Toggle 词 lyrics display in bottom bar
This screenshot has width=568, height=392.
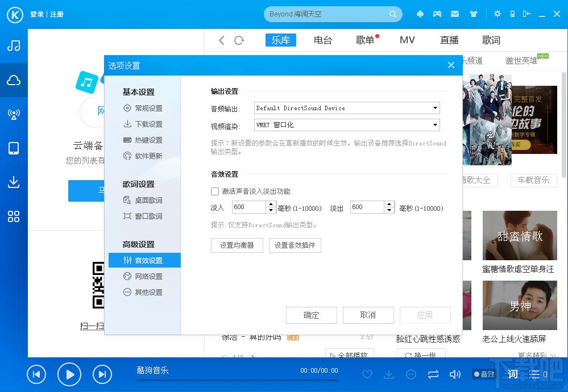click(511, 374)
